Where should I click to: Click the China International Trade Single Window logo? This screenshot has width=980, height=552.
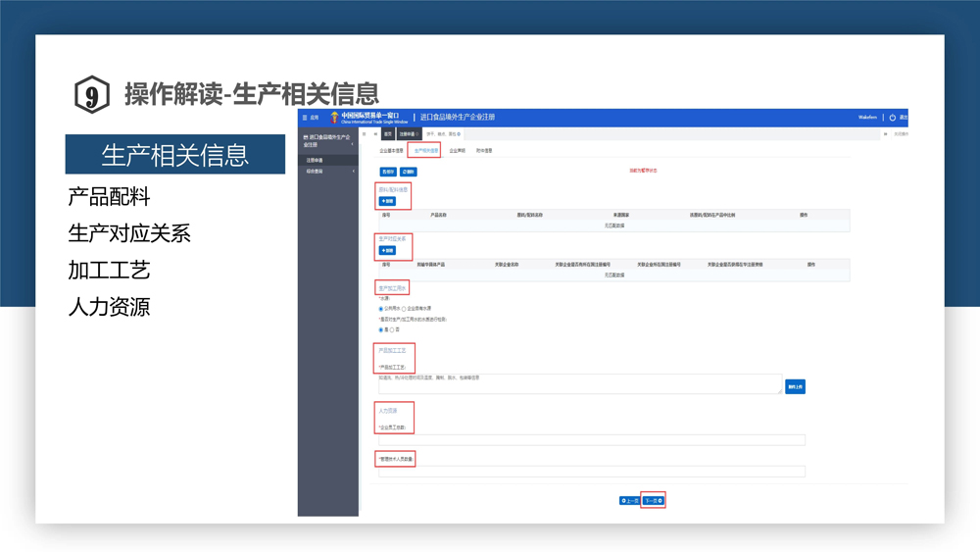[369, 118]
